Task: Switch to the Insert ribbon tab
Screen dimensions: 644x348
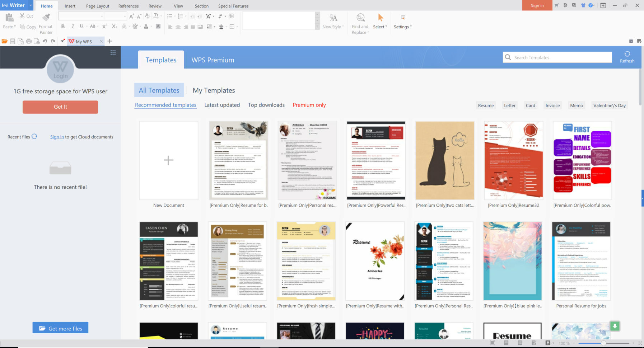Action: 70,6
